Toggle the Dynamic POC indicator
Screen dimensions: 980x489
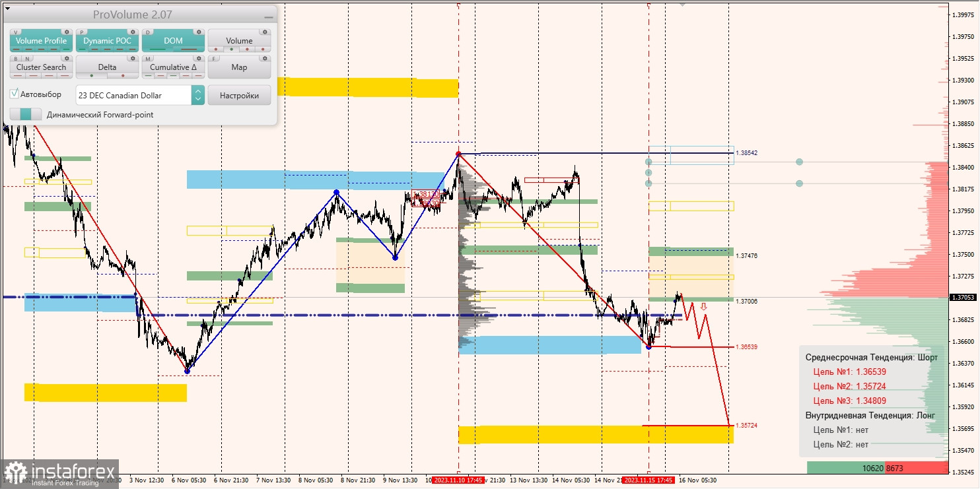107,41
